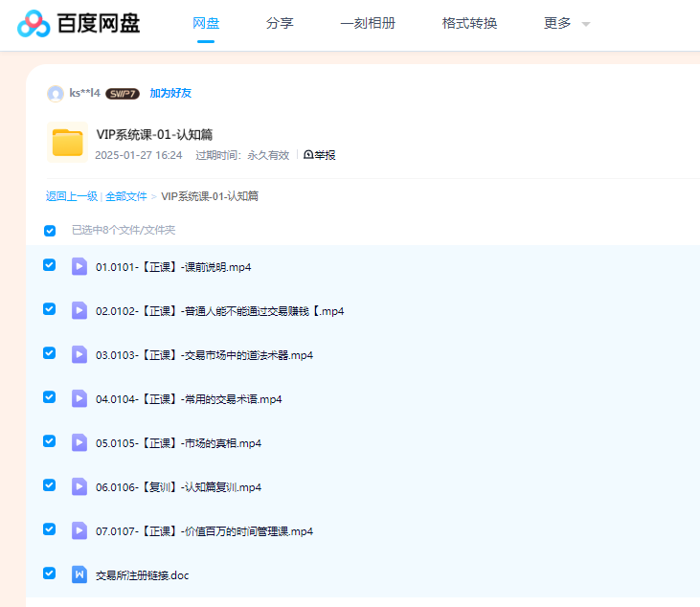Toggle the select-all files checkbox

50,231
